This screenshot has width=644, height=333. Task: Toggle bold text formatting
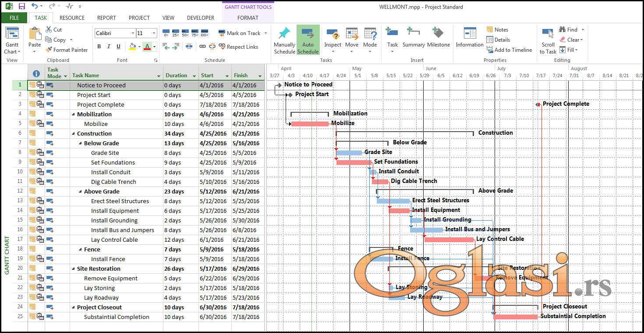(x=99, y=47)
